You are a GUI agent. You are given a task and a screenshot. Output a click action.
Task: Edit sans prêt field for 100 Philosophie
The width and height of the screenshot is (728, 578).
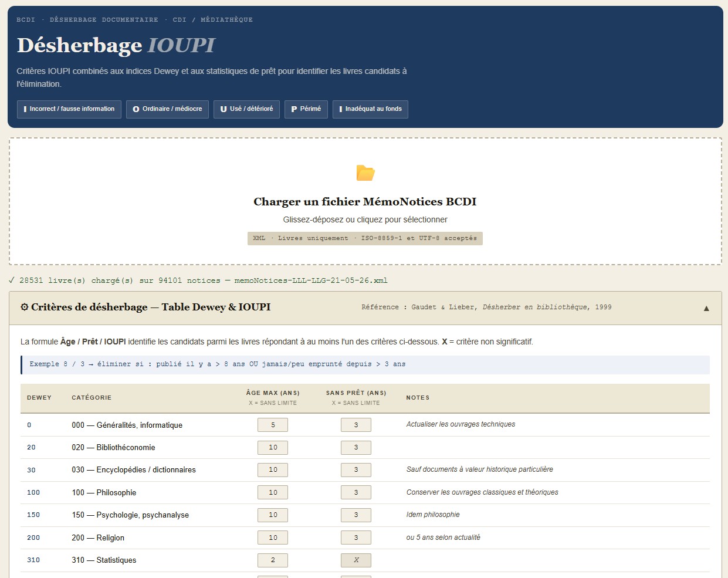[x=356, y=492]
